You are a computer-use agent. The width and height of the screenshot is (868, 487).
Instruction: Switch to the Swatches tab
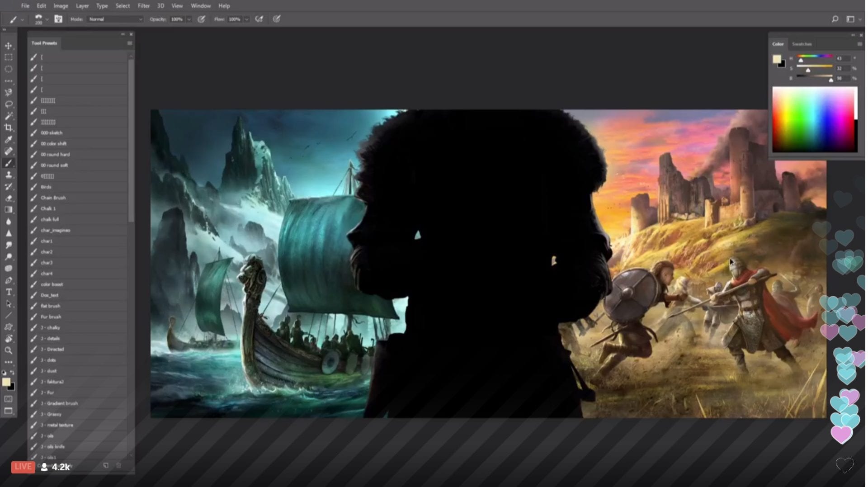coord(802,44)
